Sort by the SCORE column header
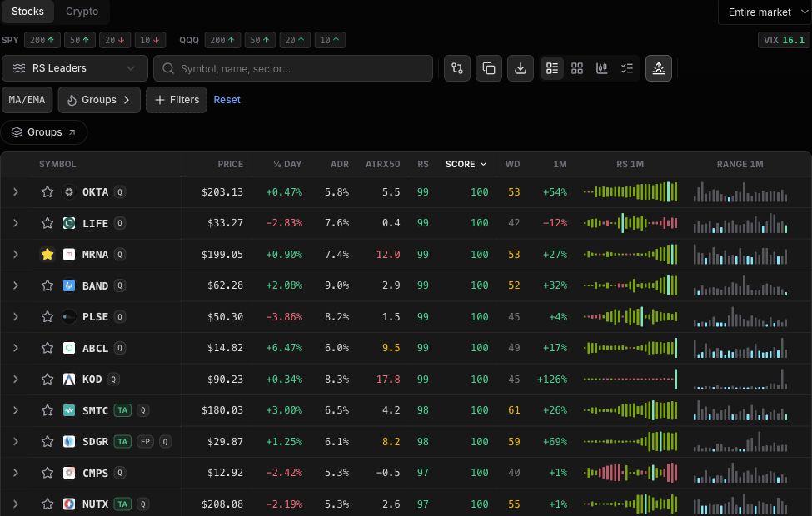The width and height of the screenshot is (812, 516). 466,164
